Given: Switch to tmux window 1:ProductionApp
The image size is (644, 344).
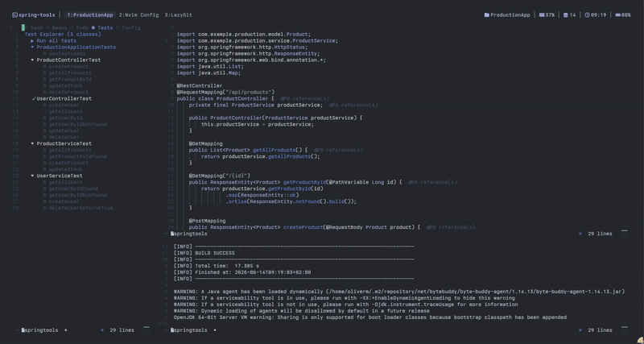Looking at the screenshot, I should coord(90,15).
